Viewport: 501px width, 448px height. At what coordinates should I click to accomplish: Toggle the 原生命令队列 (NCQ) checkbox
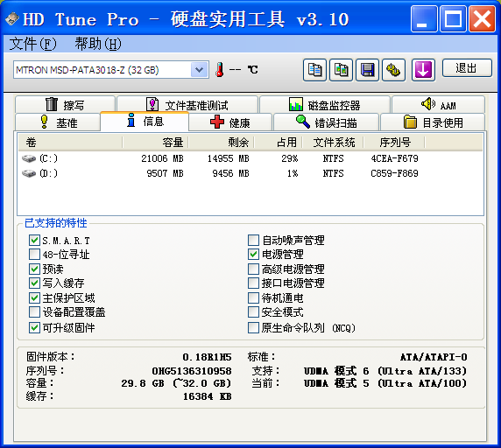[253, 328]
